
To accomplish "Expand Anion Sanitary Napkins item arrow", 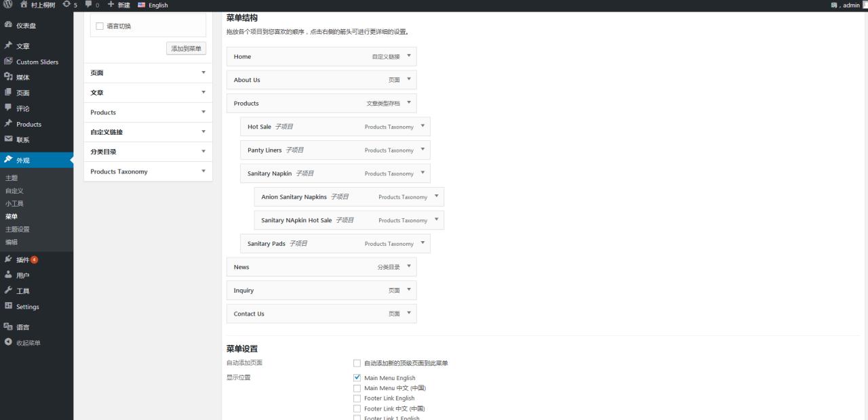I will point(436,196).
